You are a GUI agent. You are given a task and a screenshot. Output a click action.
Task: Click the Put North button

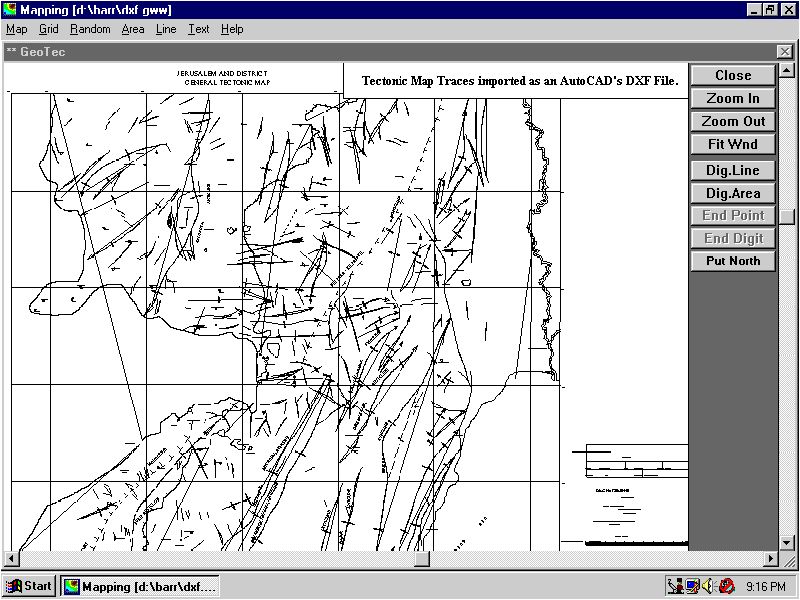point(733,261)
